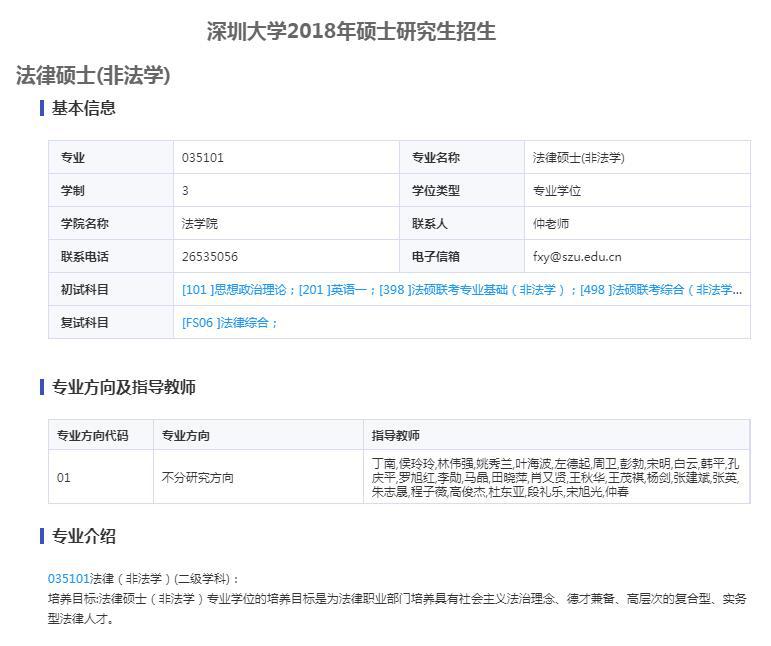Click the 学院名称 label cell
This screenshot has width=771, height=646.
[111, 223]
